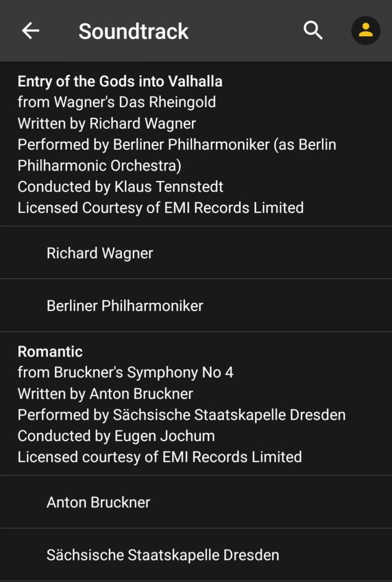Tap the "Licensed courtesy of EMI Records" line under Romantic

pyautogui.click(x=160, y=457)
